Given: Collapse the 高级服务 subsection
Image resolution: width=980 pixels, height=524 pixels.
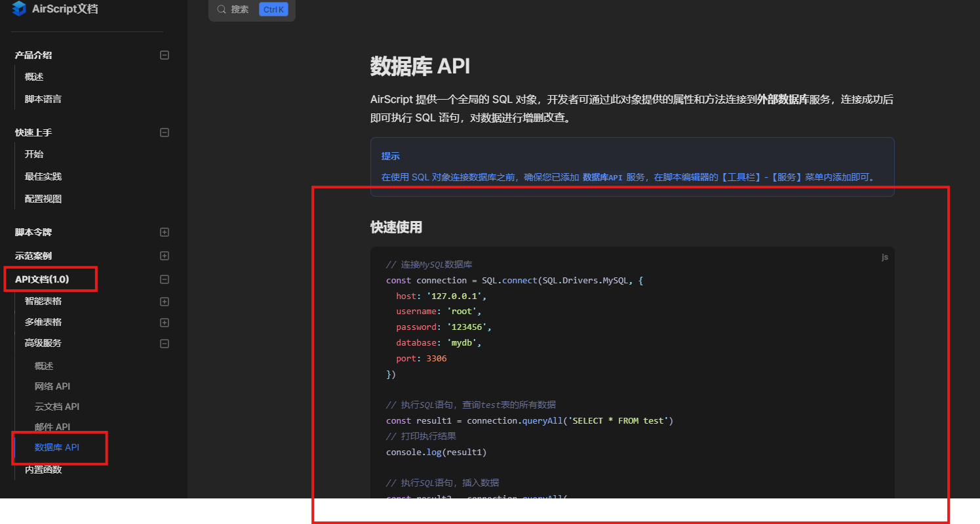Looking at the screenshot, I should coord(165,344).
